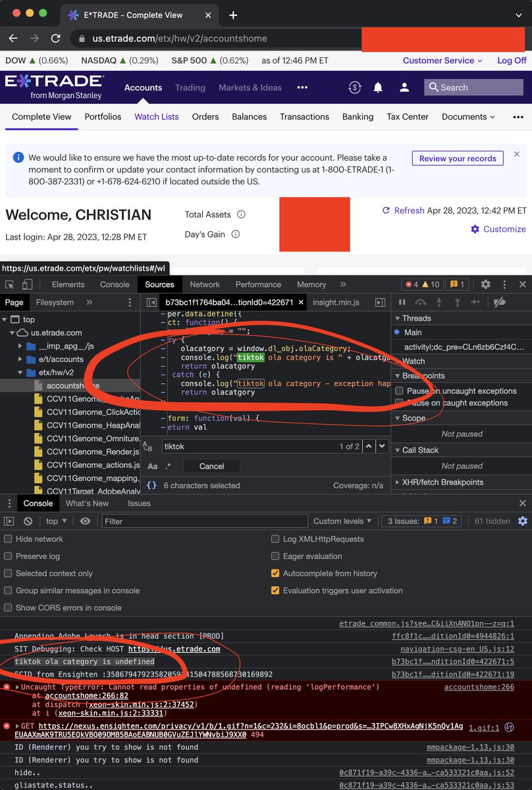532x790 pixels.
Task: Open DevTools settings via the gear icon
Action: [x=485, y=284]
